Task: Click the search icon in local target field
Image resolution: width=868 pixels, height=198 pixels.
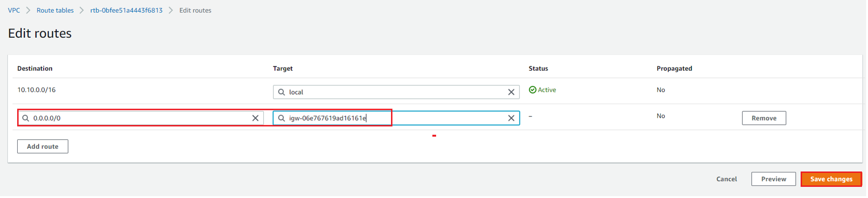Action: [x=282, y=92]
